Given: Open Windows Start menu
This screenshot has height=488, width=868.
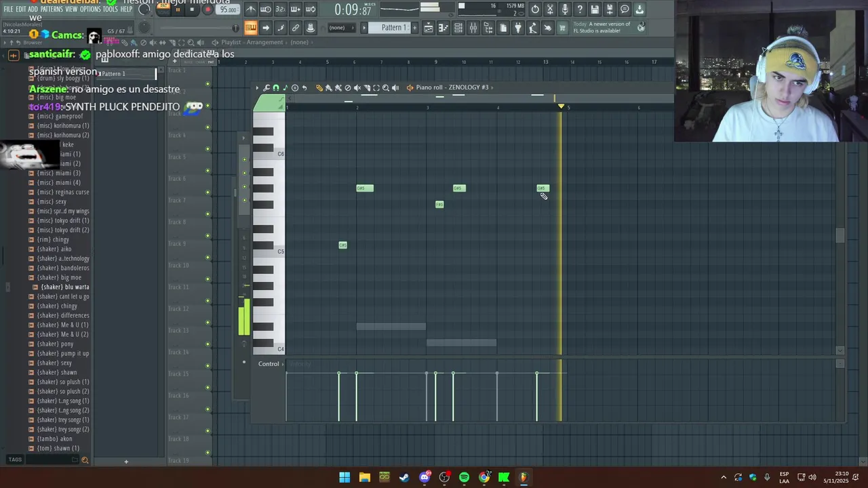Looking at the screenshot, I should [344, 477].
